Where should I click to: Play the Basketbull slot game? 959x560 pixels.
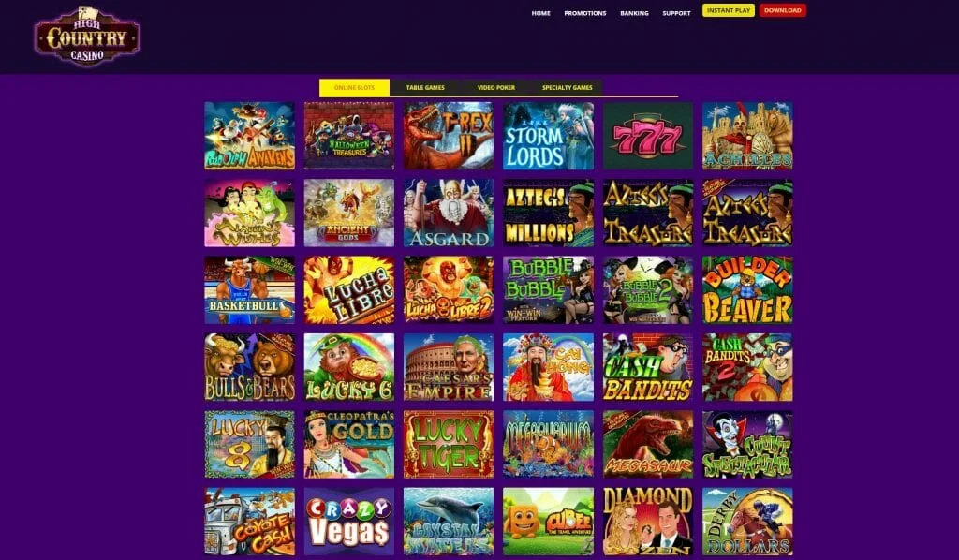click(x=249, y=289)
